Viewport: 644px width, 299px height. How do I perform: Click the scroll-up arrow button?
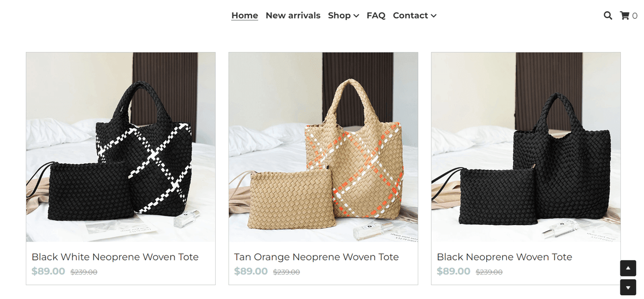tap(628, 268)
